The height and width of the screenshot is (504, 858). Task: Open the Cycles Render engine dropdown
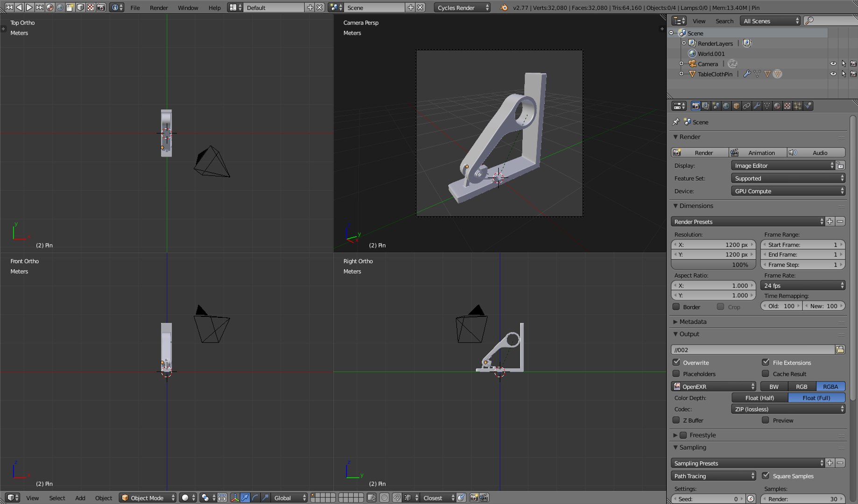point(462,7)
